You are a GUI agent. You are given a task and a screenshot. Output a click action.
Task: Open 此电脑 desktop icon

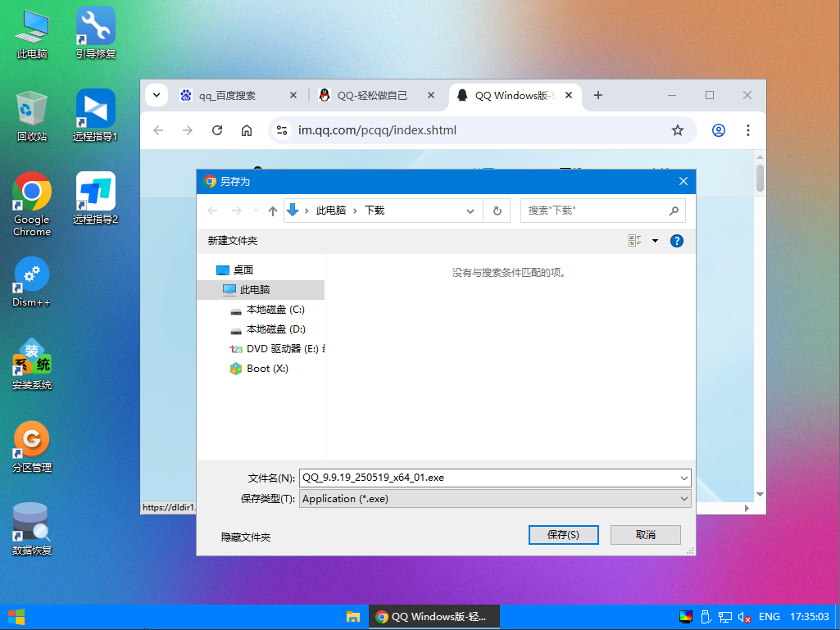coord(32,34)
